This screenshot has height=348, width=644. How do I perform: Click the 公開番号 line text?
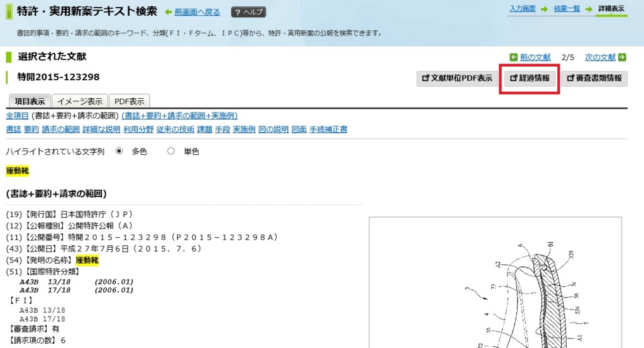click(142, 237)
